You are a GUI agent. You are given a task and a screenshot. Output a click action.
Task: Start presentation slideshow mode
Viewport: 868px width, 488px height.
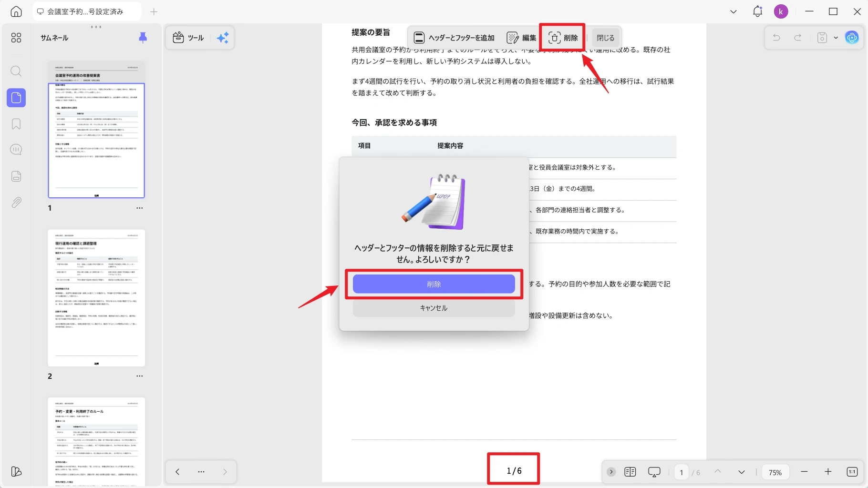(x=654, y=472)
